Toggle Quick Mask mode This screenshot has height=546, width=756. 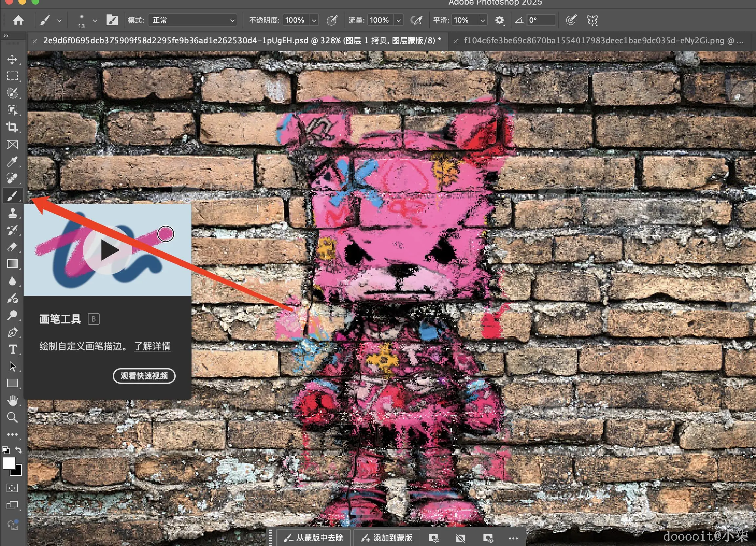(x=12, y=488)
